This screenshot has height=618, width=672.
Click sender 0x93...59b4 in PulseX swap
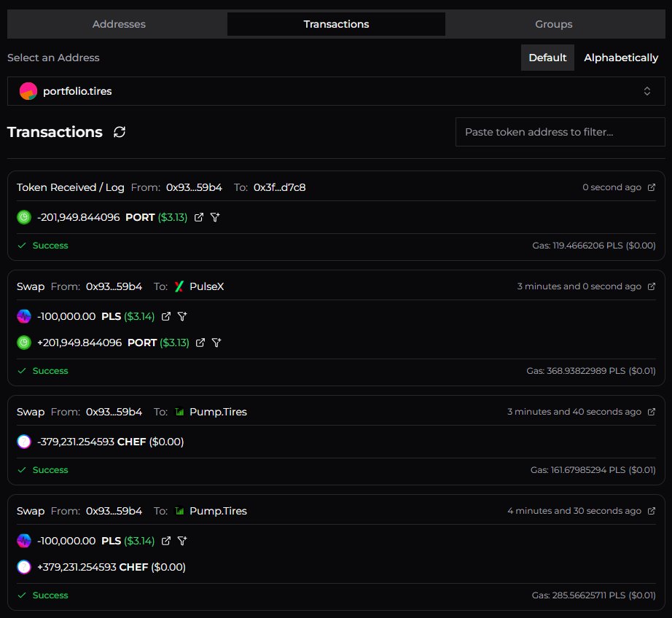(114, 286)
